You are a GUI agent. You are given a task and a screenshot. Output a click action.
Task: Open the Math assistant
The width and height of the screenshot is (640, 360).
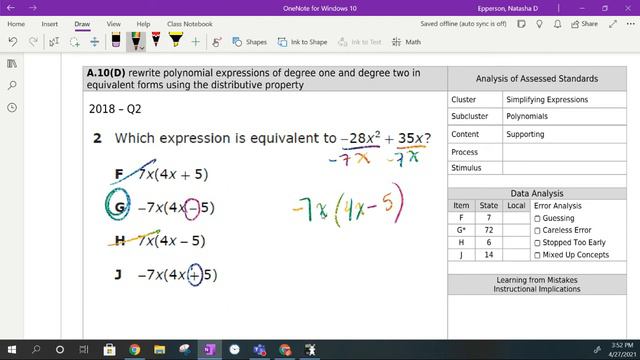[406, 42]
